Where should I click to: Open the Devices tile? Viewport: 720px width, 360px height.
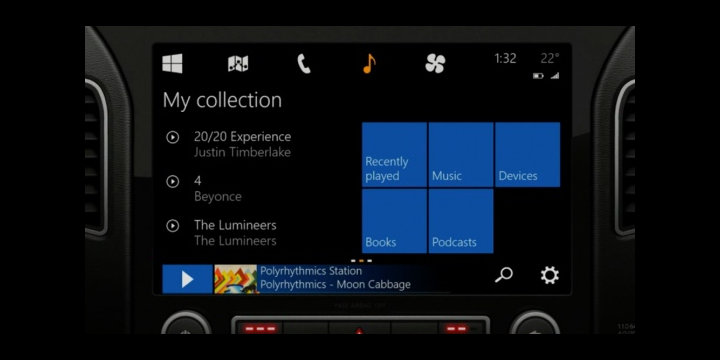[528, 154]
